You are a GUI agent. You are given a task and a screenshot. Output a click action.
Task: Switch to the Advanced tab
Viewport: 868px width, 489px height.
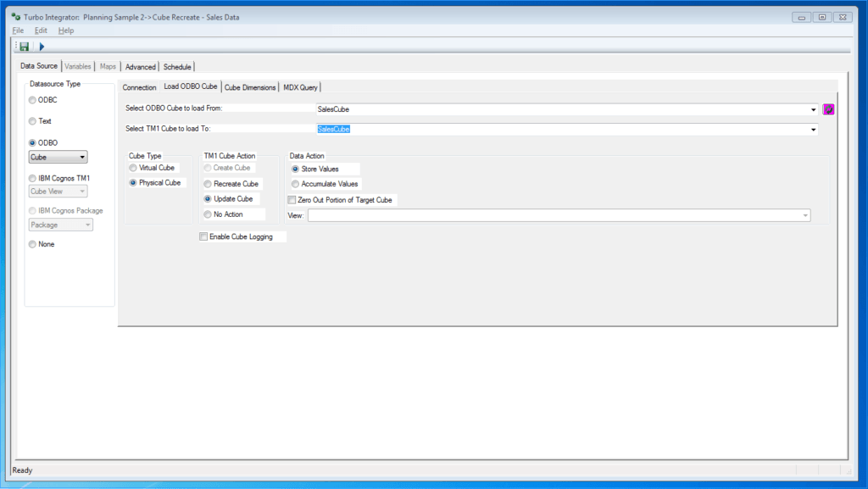pyautogui.click(x=140, y=66)
